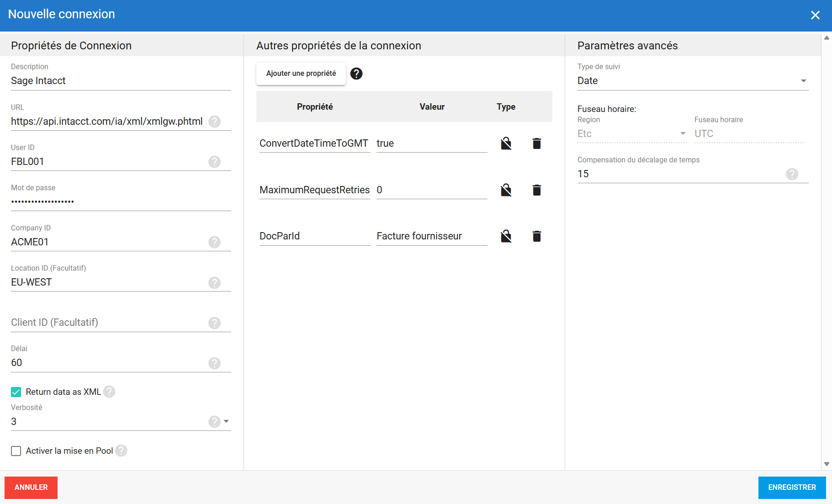832x504 pixels.
Task: Click the help icon beside Délai field
Action: (214, 363)
